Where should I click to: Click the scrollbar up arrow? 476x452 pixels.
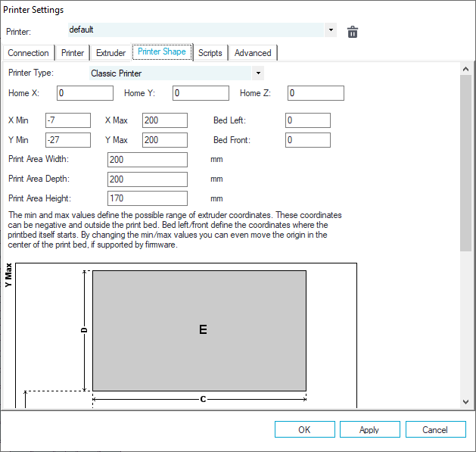(x=465, y=69)
